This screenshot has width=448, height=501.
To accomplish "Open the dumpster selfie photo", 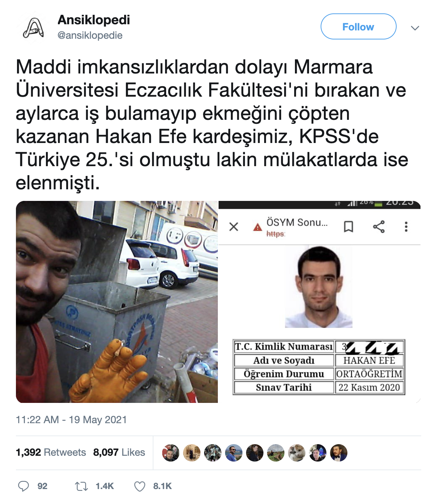I will pos(117,302).
